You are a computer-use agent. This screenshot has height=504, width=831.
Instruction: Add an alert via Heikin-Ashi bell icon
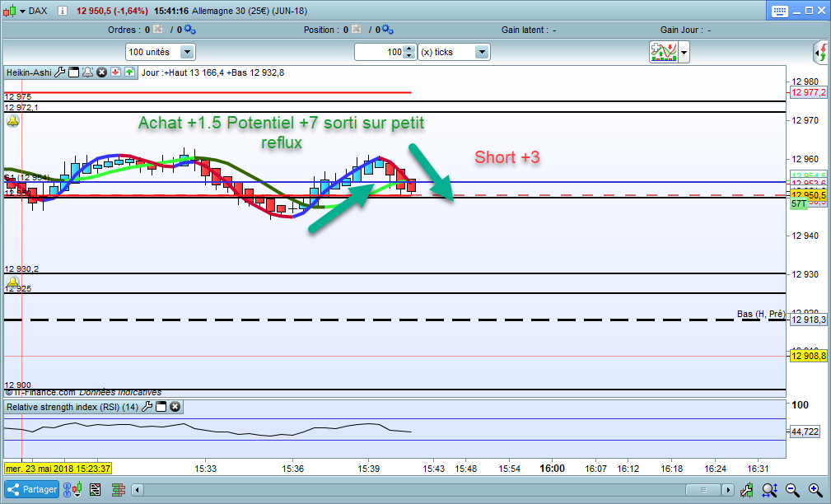[87, 72]
